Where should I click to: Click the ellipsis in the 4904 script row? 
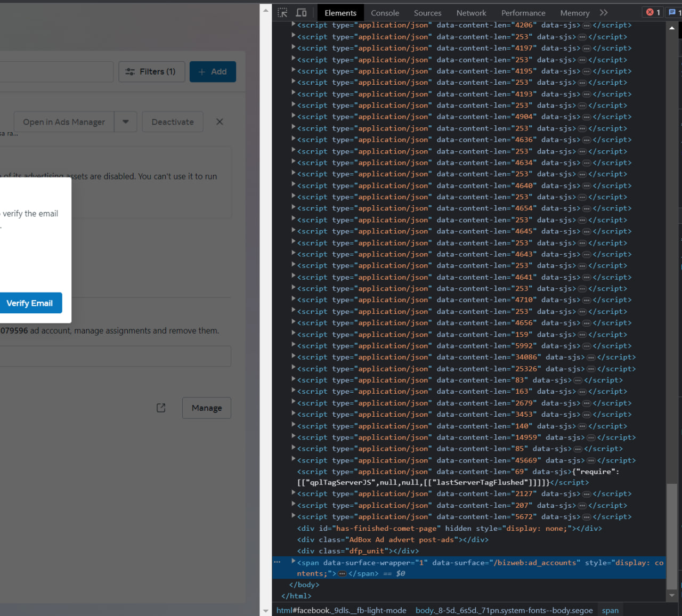point(587,117)
